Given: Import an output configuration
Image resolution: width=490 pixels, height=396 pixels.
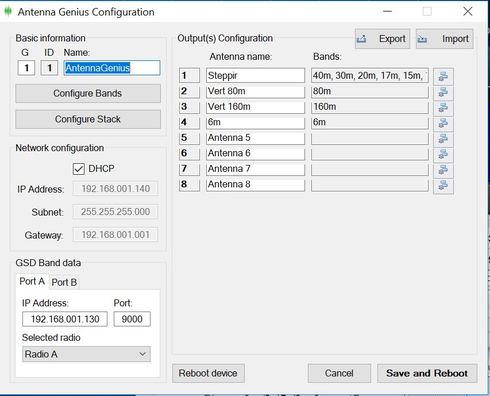Looking at the screenshot, I should tap(444, 39).
